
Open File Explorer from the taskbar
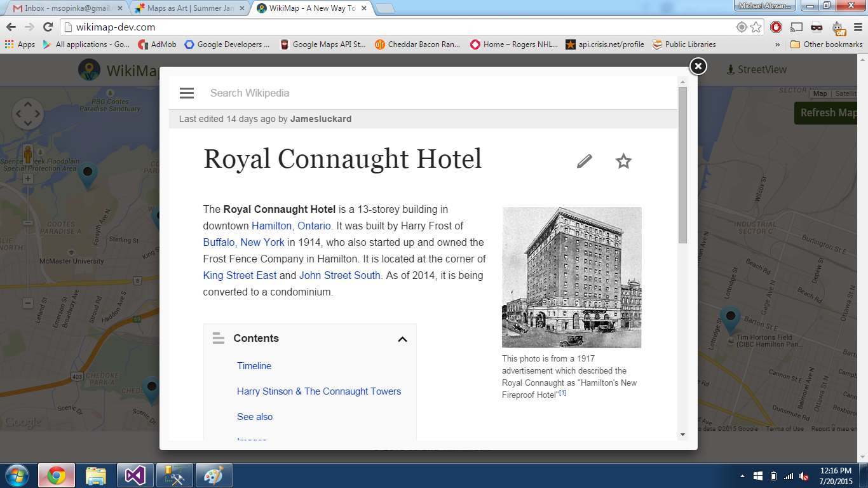(95, 475)
